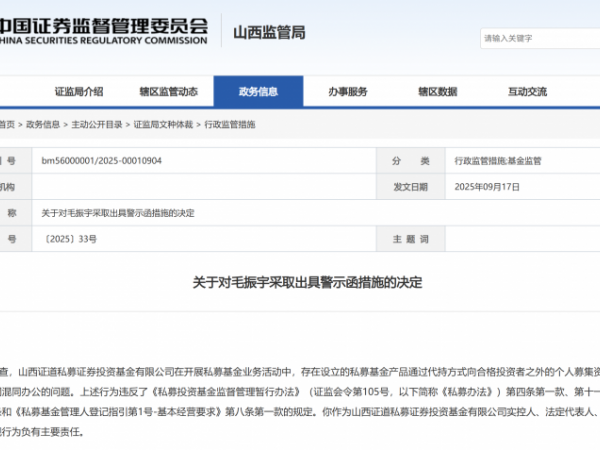This screenshot has width=600, height=450.
Task: Switch to the 互动交流 nav tab
Action: pyautogui.click(x=527, y=92)
